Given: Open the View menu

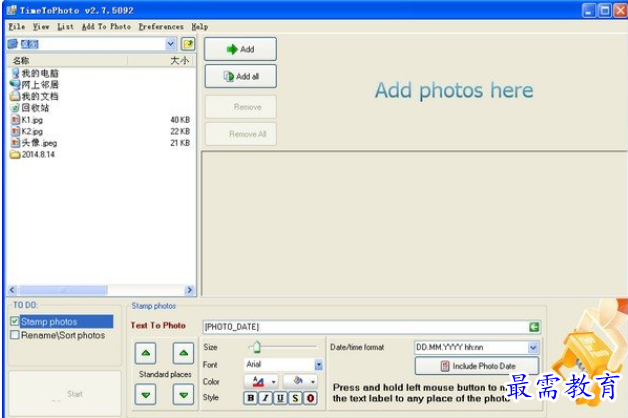Looking at the screenshot, I should (x=41, y=27).
